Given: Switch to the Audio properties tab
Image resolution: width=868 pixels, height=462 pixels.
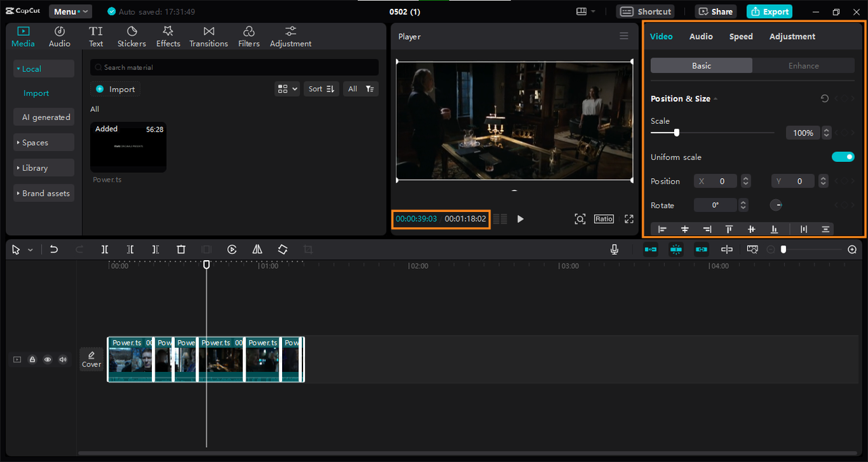Looking at the screenshot, I should (701, 37).
